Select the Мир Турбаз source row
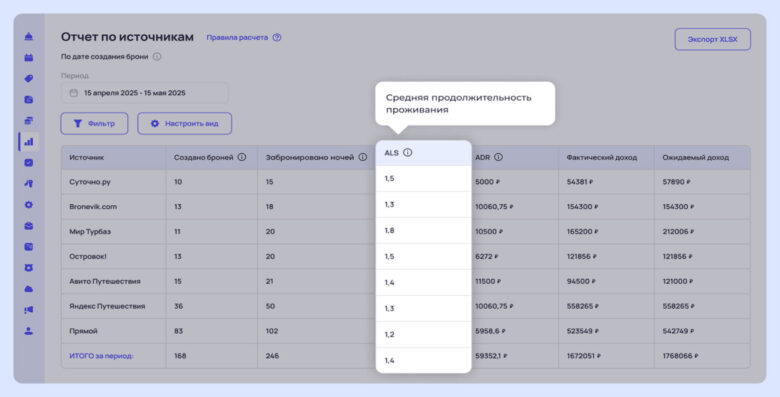 click(x=405, y=232)
